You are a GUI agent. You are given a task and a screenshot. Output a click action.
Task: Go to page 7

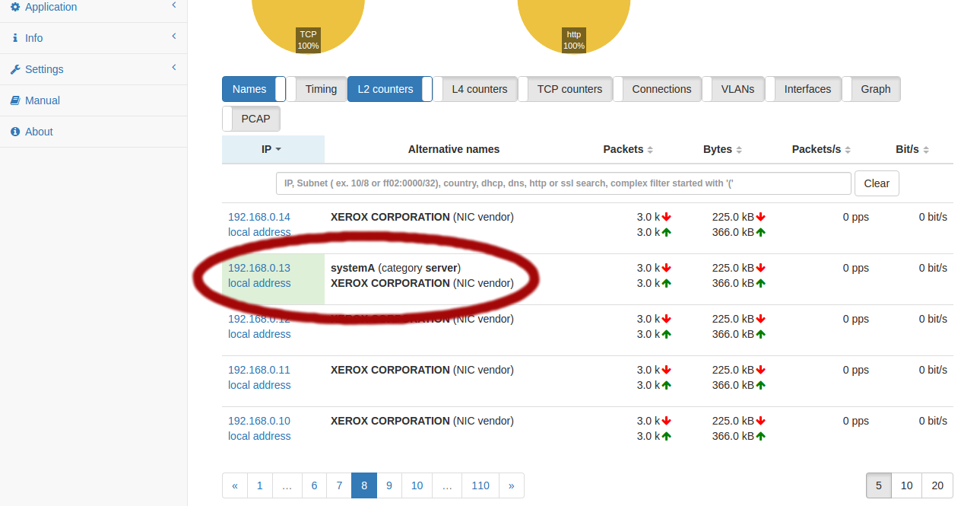(339, 485)
